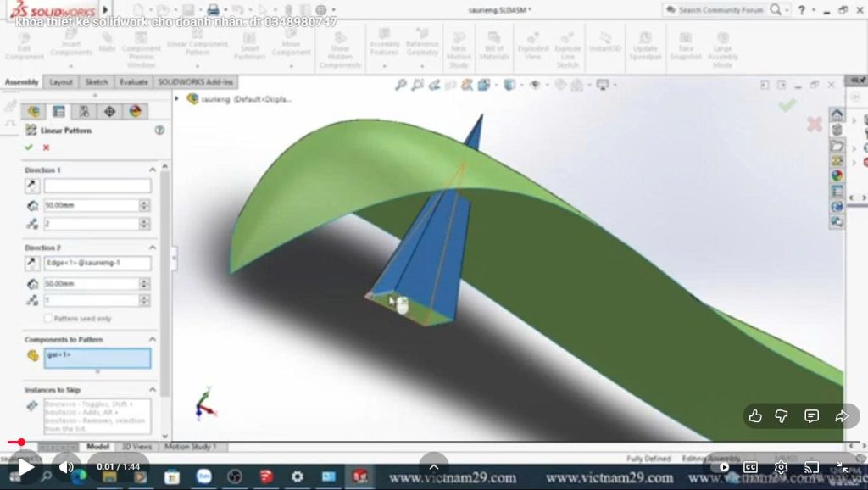Screen dimensions: 868x490
Task: Toggle closed captions on the video
Action: point(750,467)
